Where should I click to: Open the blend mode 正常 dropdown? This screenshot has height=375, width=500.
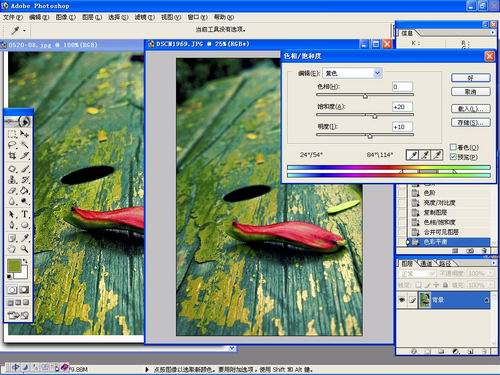coord(417,273)
